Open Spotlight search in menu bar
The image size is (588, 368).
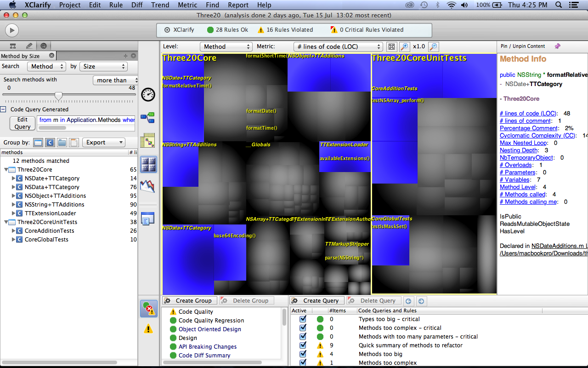(x=559, y=5)
